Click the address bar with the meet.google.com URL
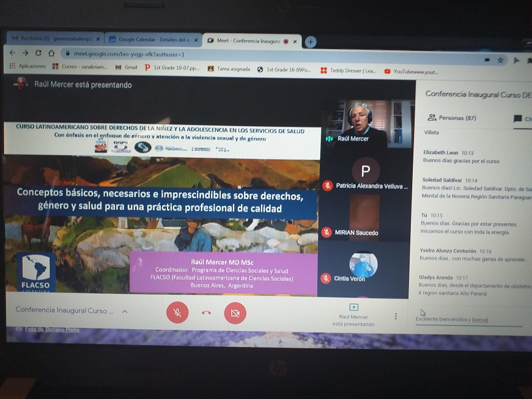532x399 pixels. coord(272,56)
